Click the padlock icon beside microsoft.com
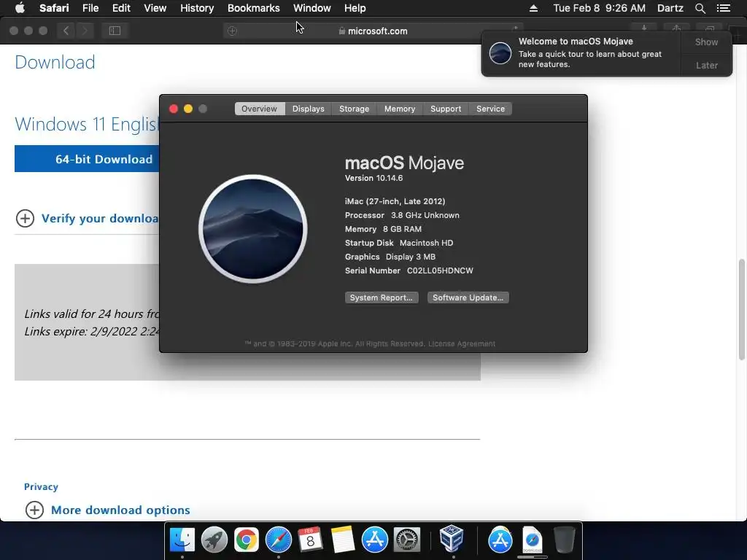This screenshot has height=560, width=747. click(341, 31)
